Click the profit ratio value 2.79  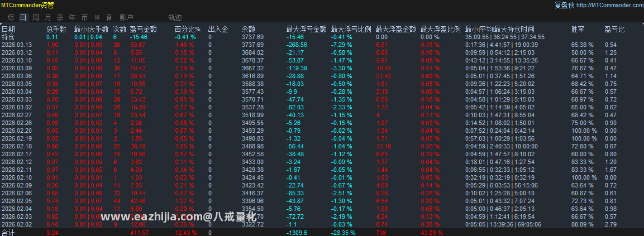(610, 224)
